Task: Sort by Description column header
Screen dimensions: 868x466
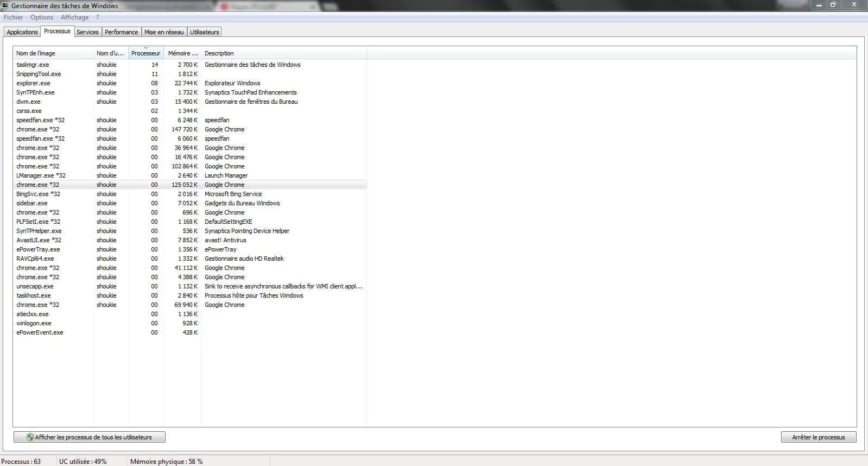Action: 284,53
